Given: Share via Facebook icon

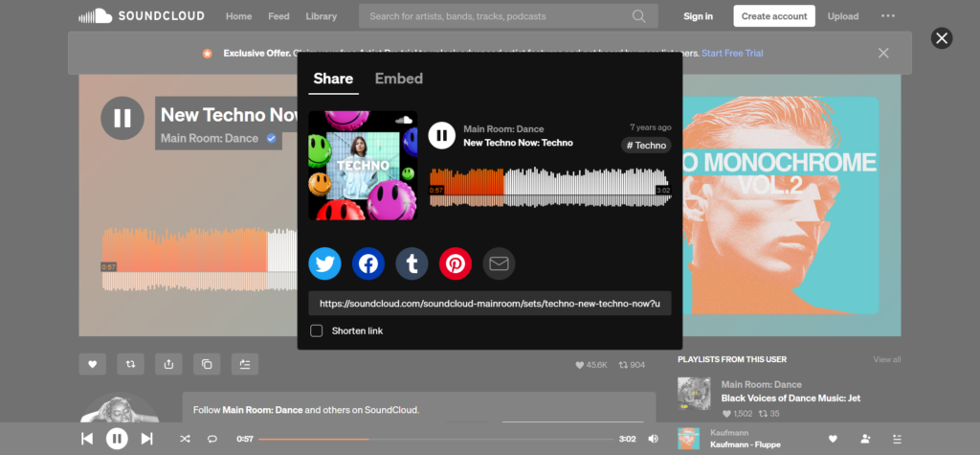Looking at the screenshot, I should (x=368, y=263).
